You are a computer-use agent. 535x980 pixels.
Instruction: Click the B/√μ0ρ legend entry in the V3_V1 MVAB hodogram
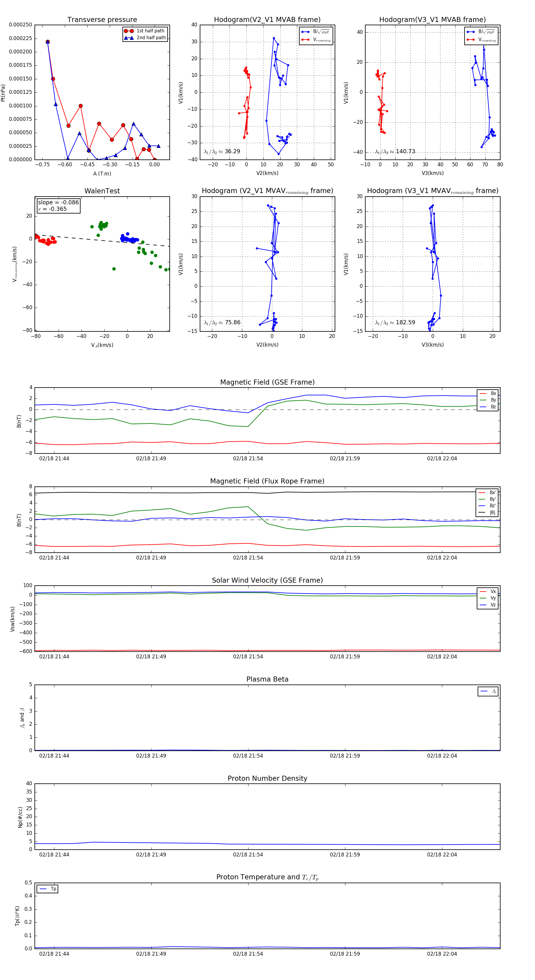pos(481,31)
